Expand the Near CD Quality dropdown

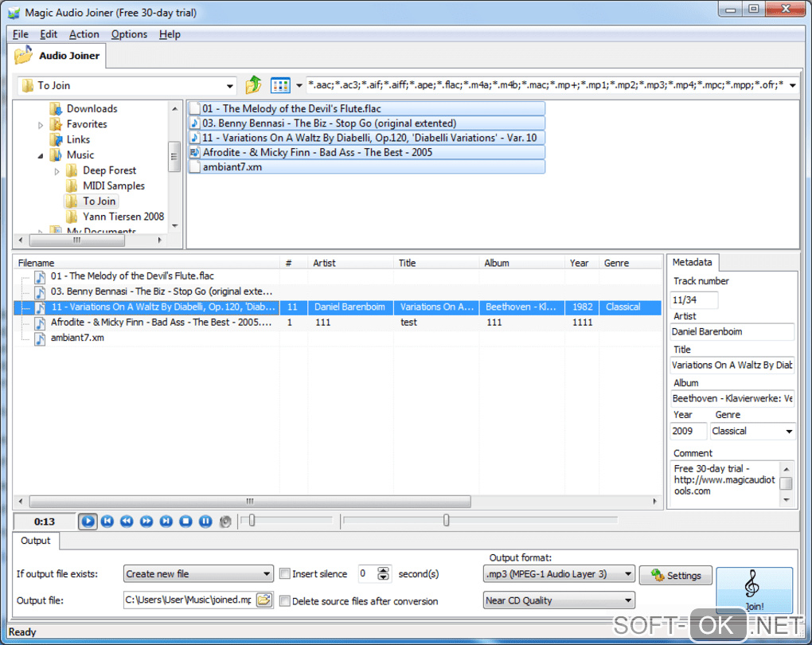(x=558, y=600)
